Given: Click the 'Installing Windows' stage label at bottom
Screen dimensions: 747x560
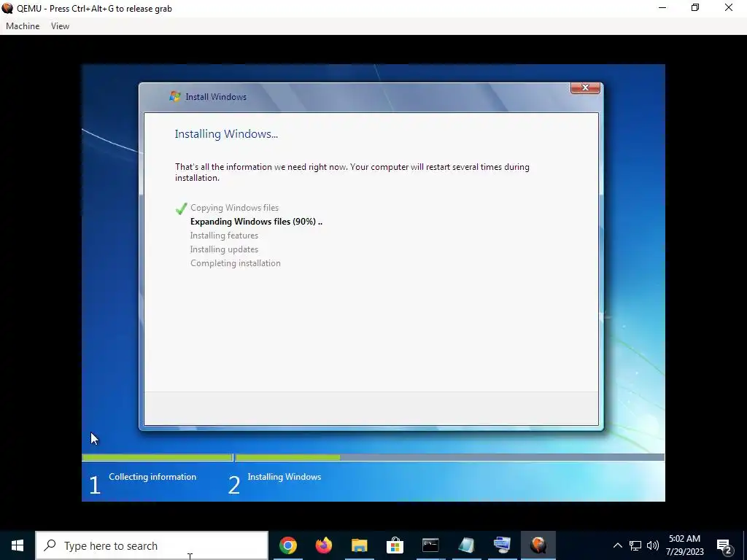Looking at the screenshot, I should pos(285,477).
